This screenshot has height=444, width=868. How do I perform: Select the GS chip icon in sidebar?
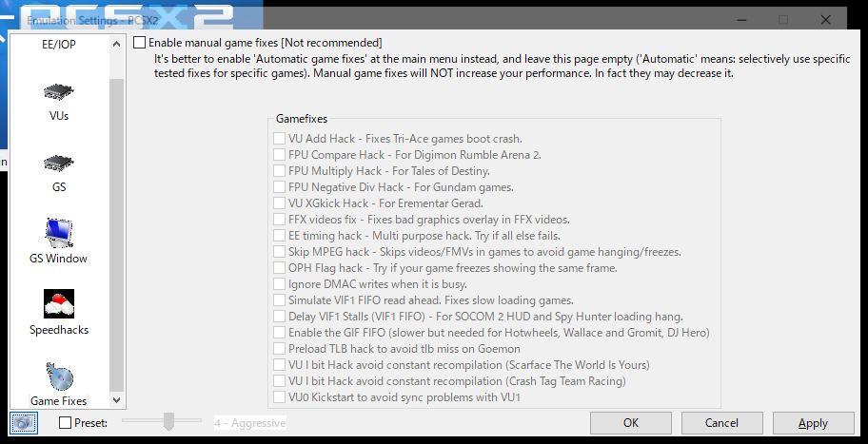[x=59, y=164]
